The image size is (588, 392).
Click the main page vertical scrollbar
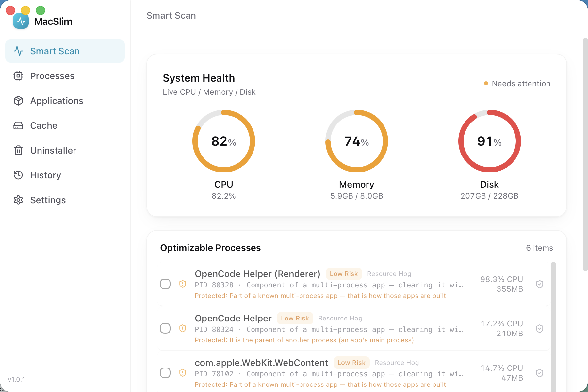click(585, 155)
